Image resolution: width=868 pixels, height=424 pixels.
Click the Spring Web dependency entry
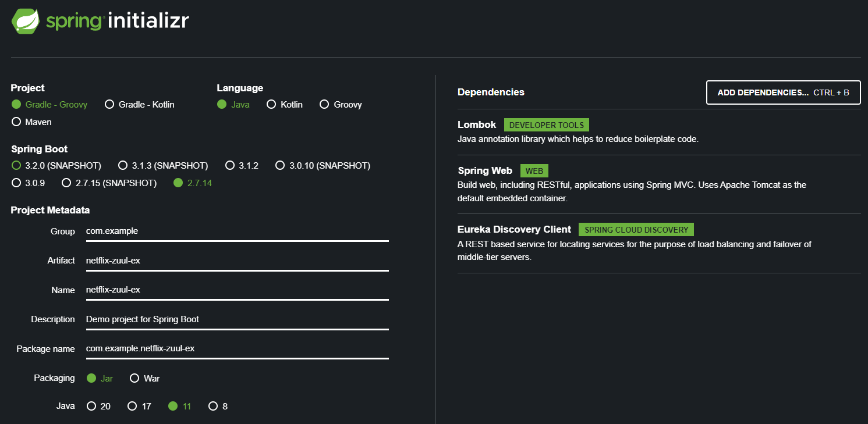click(x=659, y=184)
